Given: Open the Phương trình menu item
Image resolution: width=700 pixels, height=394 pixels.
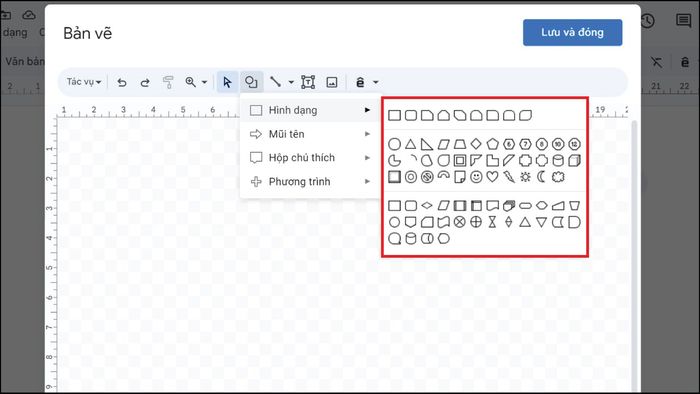Looking at the screenshot, I should pyautogui.click(x=310, y=182).
